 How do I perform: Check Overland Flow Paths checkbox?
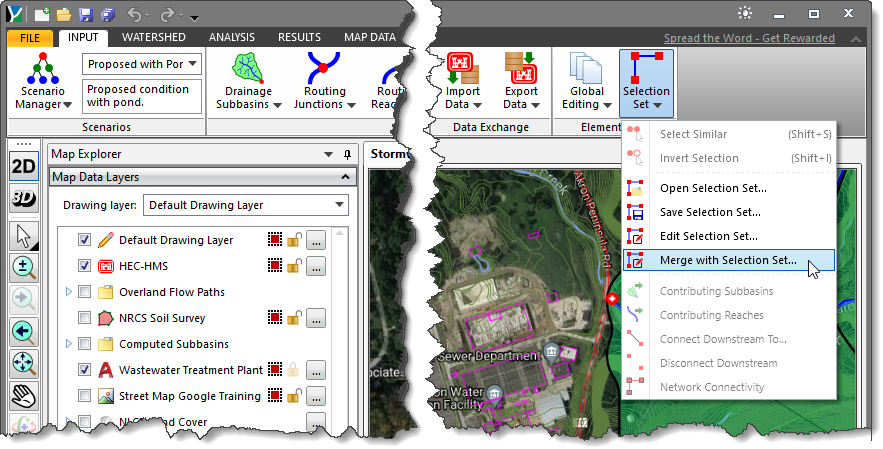pos(84,292)
